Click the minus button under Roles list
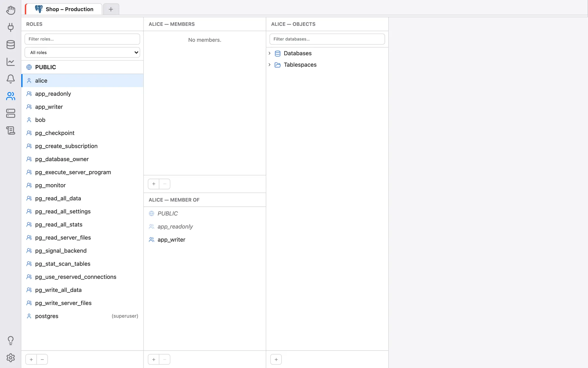Screen dimensions: 588x368 42,359
